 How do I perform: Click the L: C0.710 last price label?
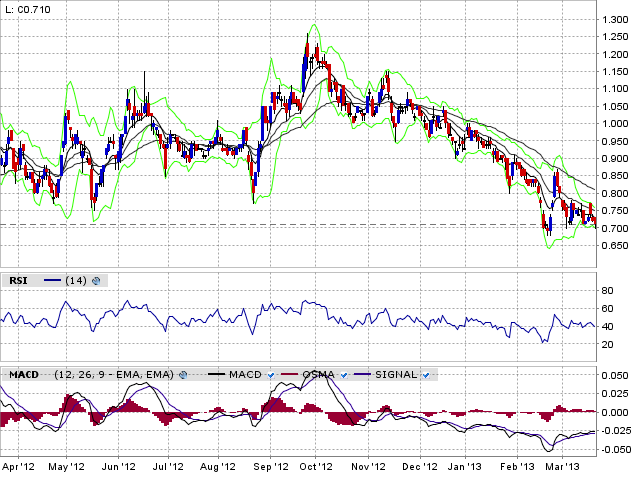[x=28, y=9]
